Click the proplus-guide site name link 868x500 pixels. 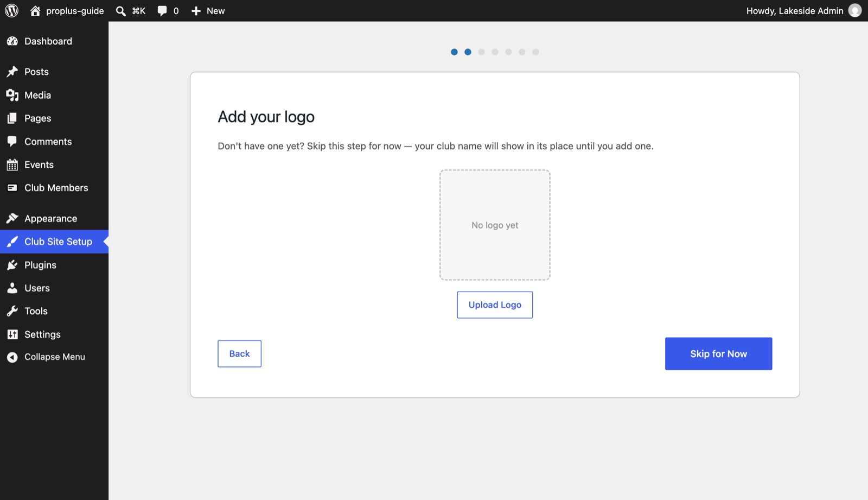(x=75, y=11)
